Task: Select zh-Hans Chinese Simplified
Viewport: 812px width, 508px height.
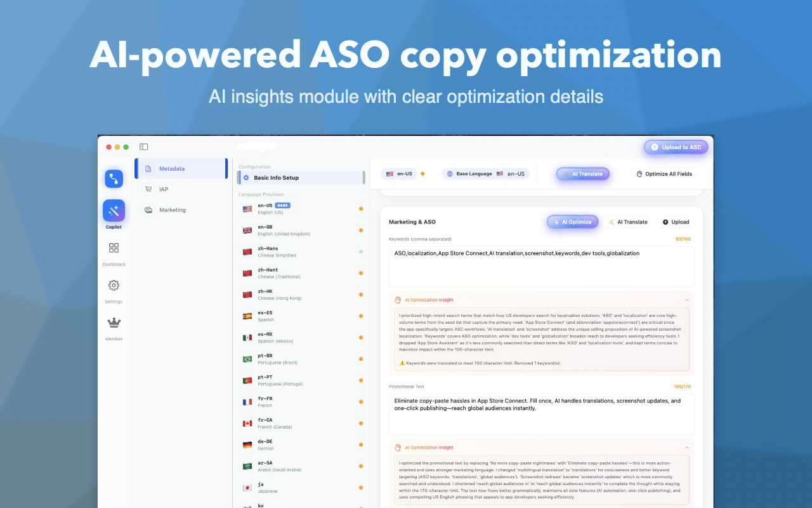Action: [x=302, y=252]
